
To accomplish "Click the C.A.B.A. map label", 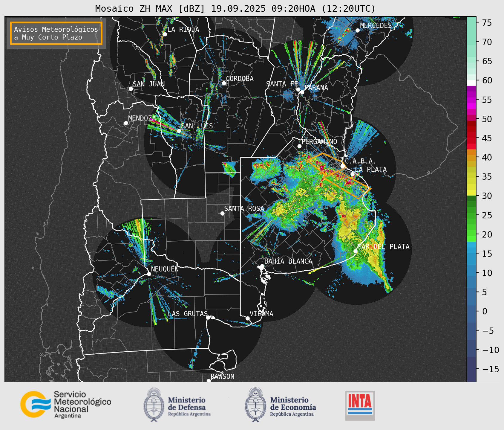I will coord(361,161).
